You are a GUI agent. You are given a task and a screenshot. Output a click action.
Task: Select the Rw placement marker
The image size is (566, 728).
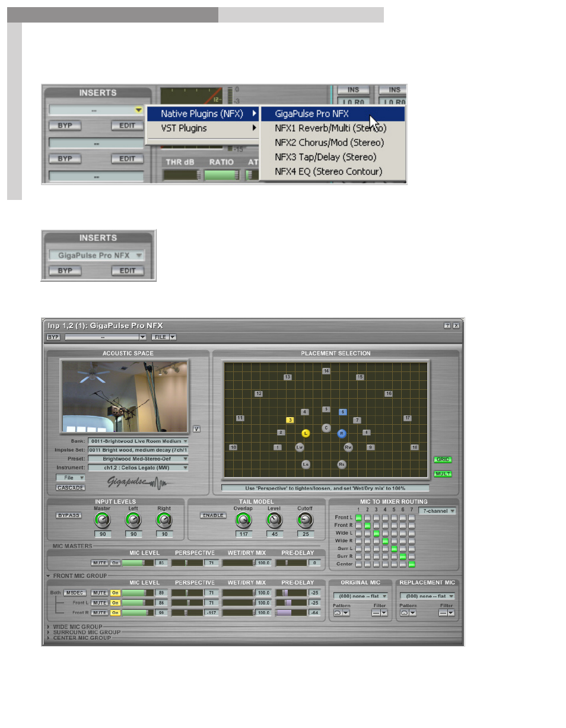[x=348, y=447]
